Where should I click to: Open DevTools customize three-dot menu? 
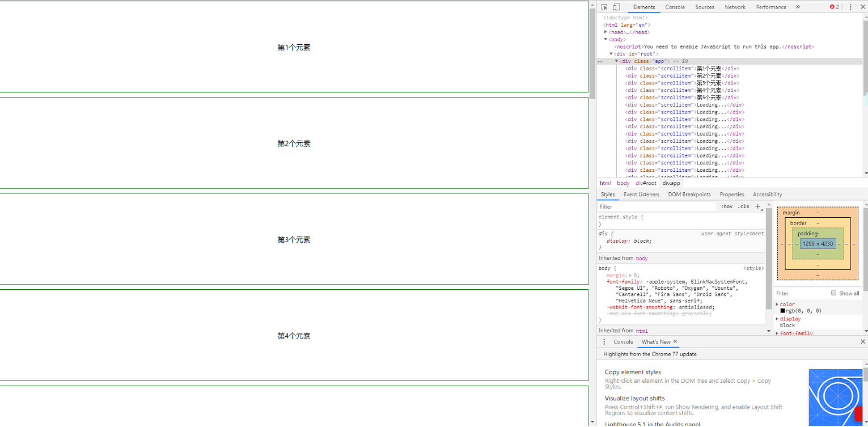[850, 7]
